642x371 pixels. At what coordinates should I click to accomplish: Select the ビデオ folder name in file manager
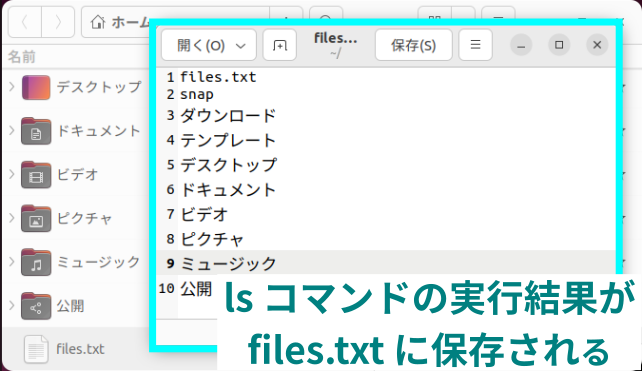[x=77, y=175]
